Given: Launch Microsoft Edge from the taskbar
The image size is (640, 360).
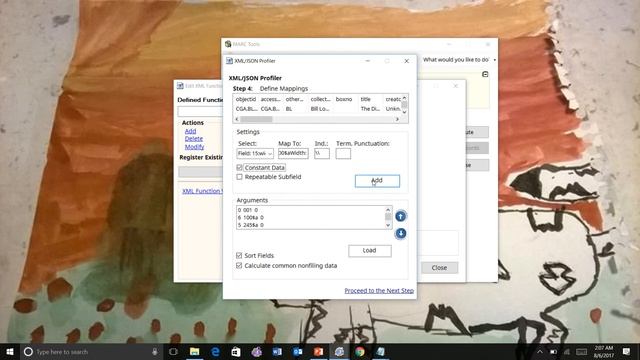Looking at the screenshot, I should (215, 351).
